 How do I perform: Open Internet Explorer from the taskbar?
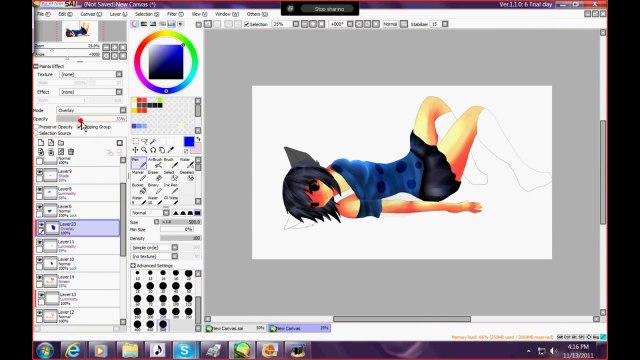pos(73,350)
